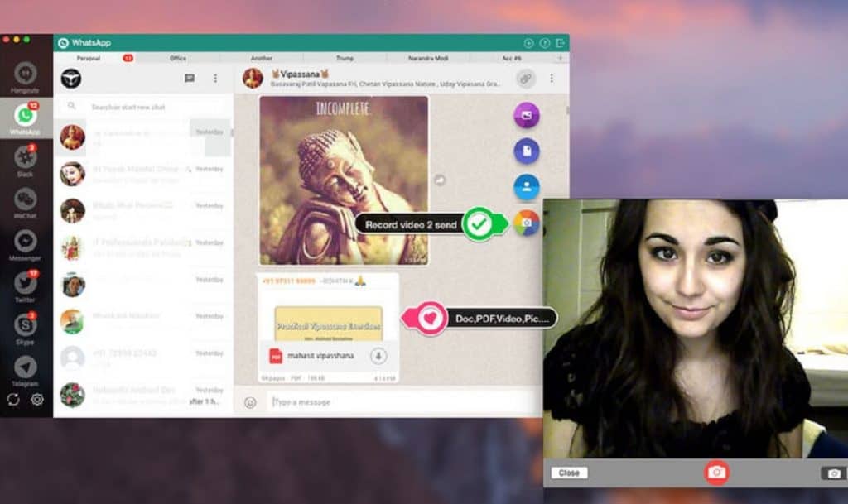Select the document attachment icon

[527, 151]
